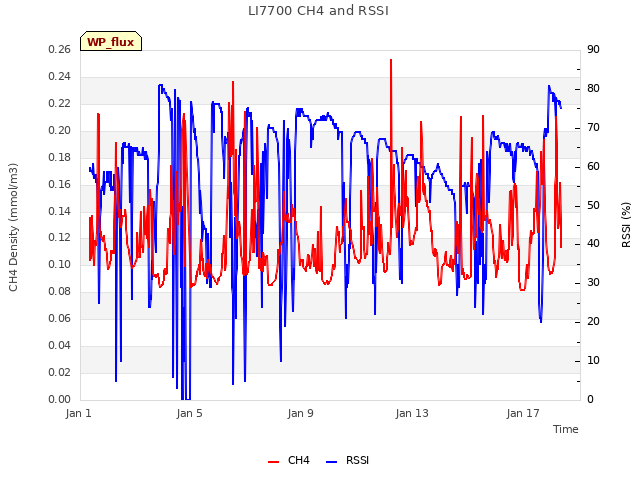Screen dimensions: 640x480
Task: Click the 0.16 left axis value
Action: pyautogui.click(x=60, y=184)
